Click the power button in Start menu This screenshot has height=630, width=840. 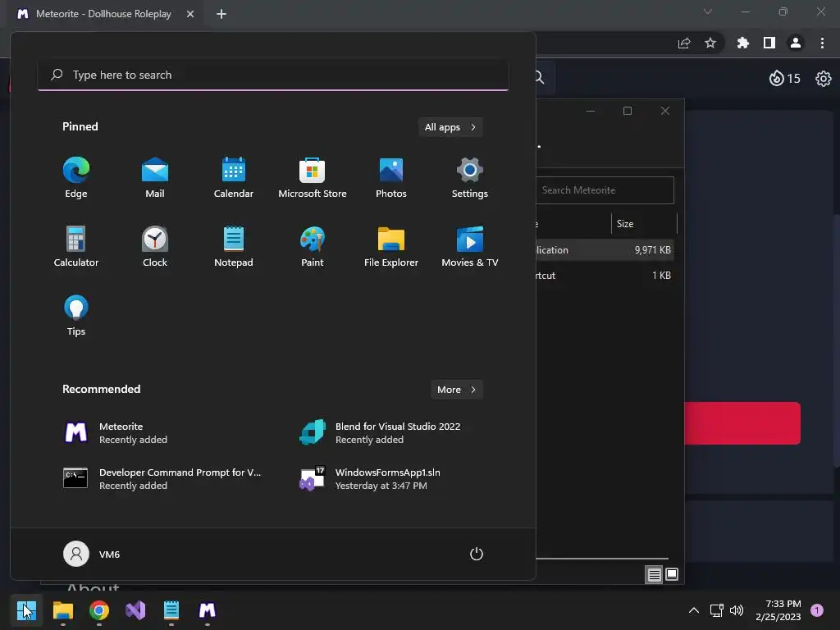(x=477, y=554)
